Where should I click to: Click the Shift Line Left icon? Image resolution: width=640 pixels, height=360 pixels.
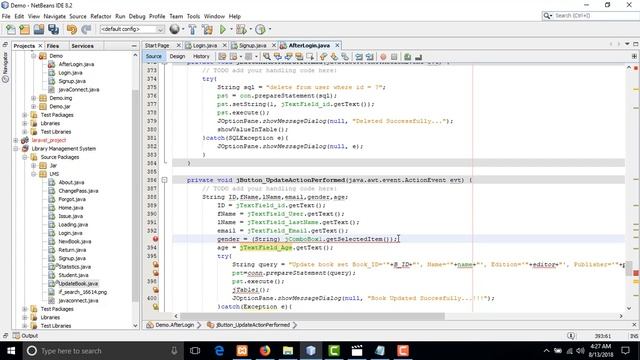[359, 57]
